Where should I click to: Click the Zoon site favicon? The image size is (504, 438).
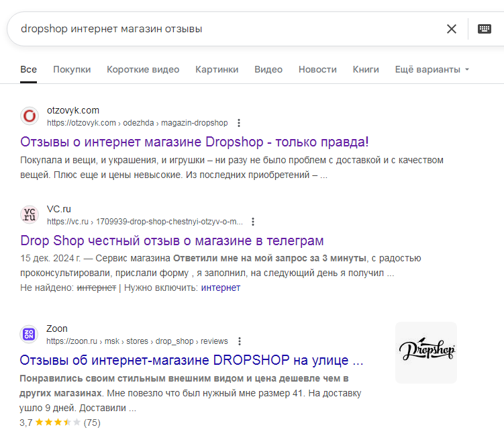pyautogui.click(x=30, y=334)
